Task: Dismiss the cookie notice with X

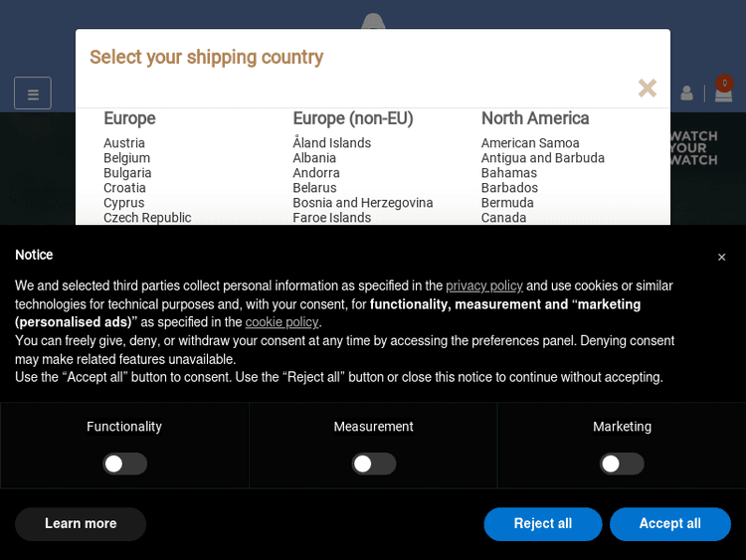Action: pos(721,257)
